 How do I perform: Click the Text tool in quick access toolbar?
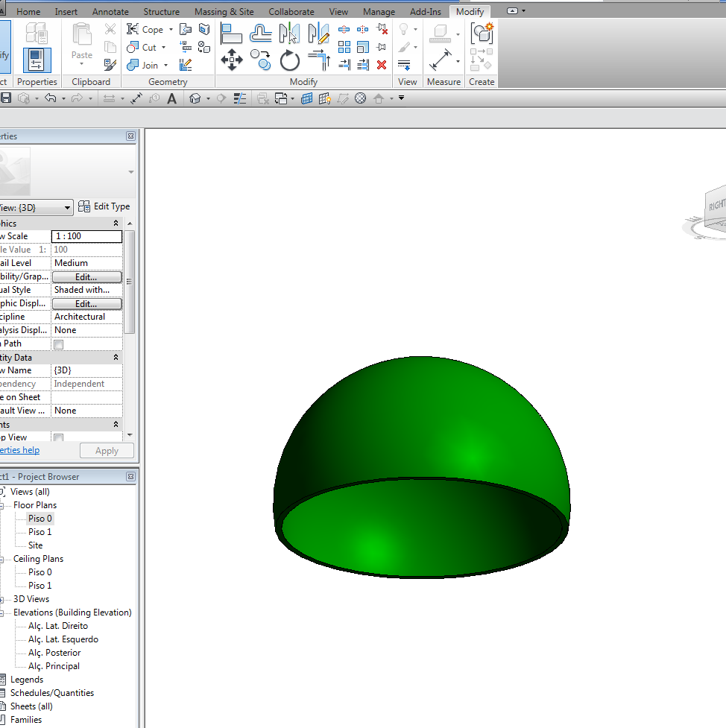tap(172, 98)
